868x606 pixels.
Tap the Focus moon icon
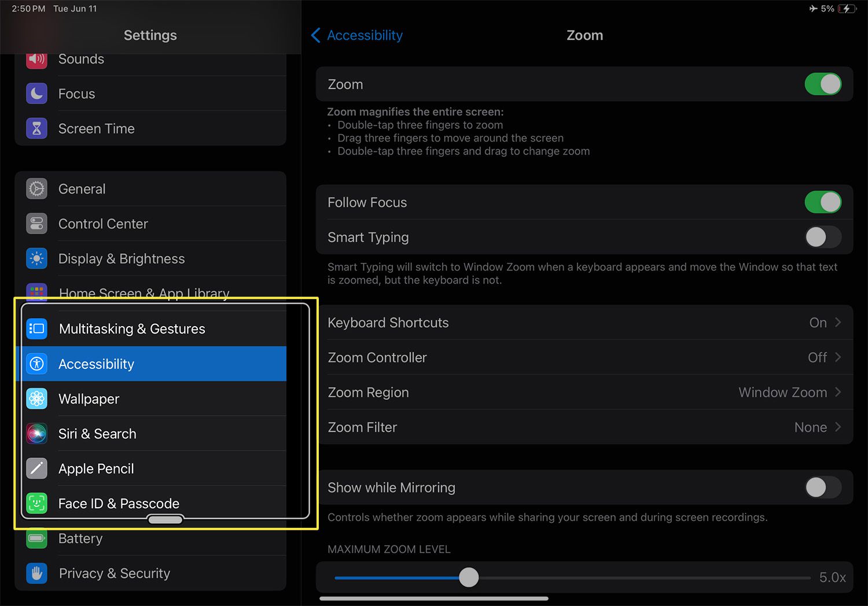36,94
